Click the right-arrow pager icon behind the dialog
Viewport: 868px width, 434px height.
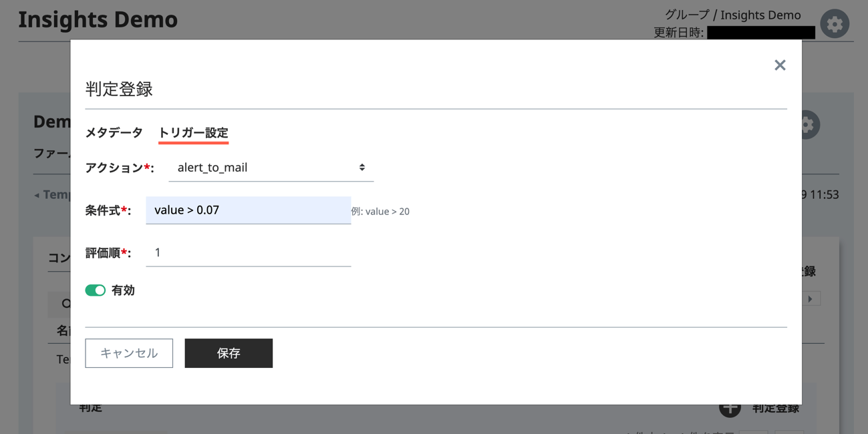tap(811, 299)
